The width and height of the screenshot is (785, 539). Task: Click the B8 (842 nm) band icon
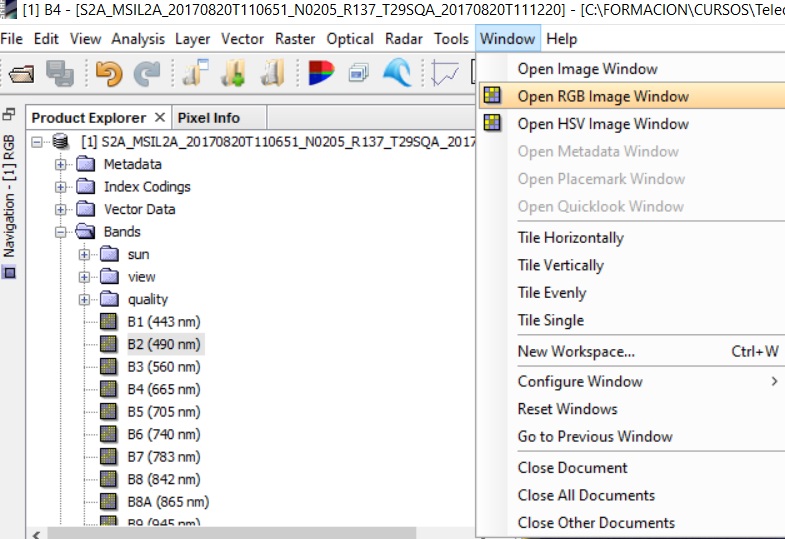pyautogui.click(x=109, y=479)
